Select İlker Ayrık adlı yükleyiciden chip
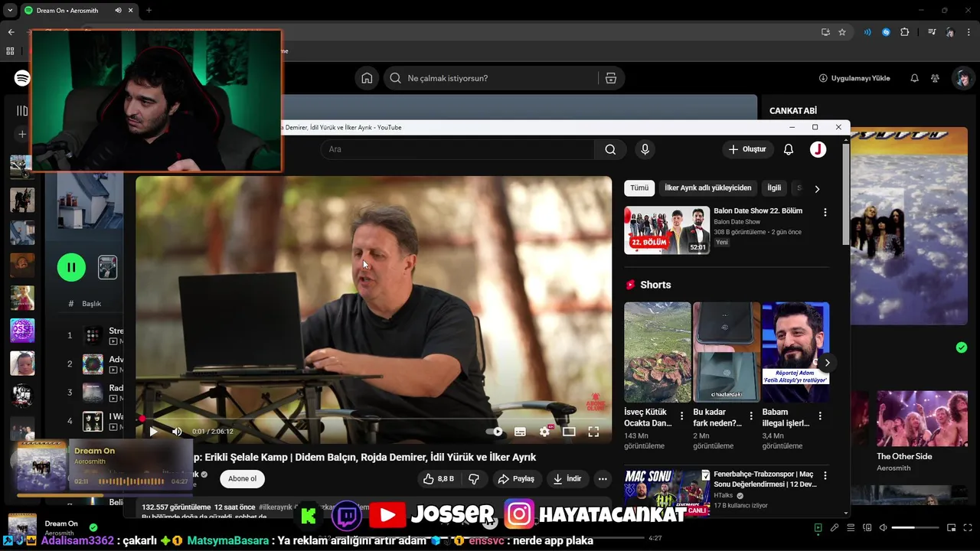 (x=707, y=188)
